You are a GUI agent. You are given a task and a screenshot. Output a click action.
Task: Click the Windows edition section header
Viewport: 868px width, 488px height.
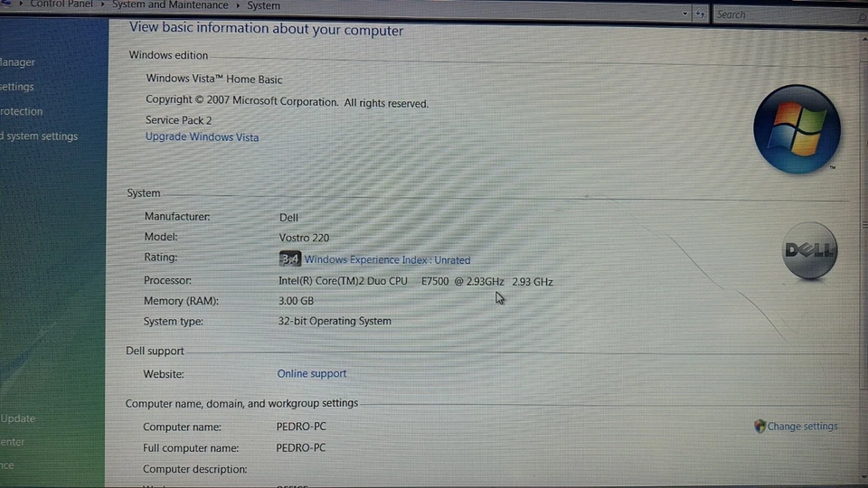[x=168, y=55]
